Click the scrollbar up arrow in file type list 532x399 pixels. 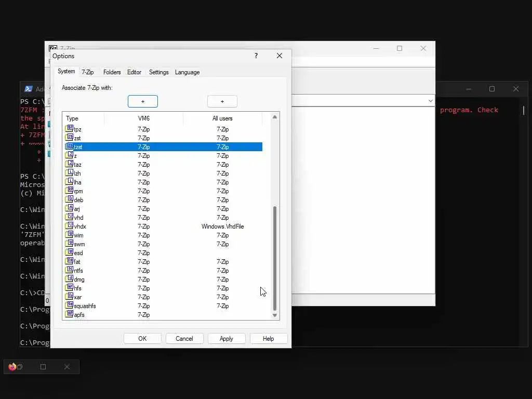tap(275, 117)
